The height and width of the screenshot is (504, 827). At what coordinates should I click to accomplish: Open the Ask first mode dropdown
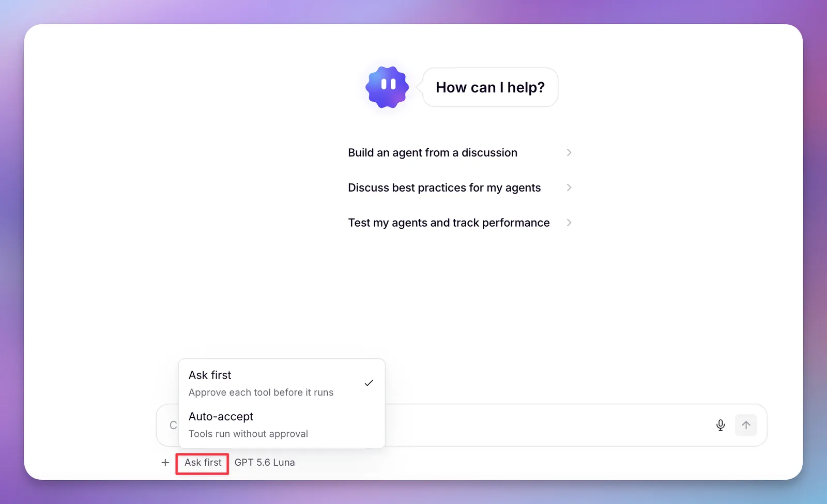pyautogui.click(x=203, y=463)
